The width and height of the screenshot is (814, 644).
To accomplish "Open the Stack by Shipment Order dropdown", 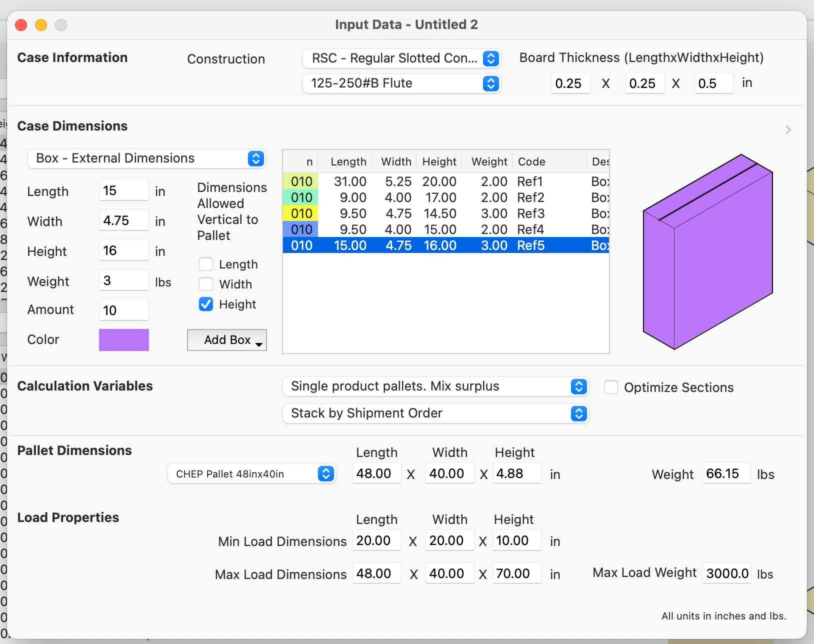I will pyautogui.click(x=578, y=413).
